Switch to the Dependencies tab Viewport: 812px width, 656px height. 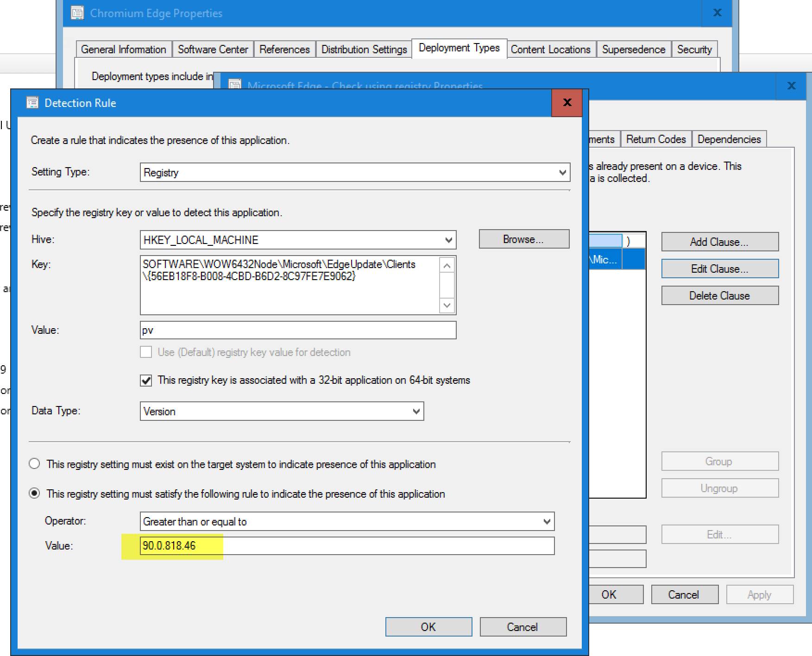[x=729, y=139]
